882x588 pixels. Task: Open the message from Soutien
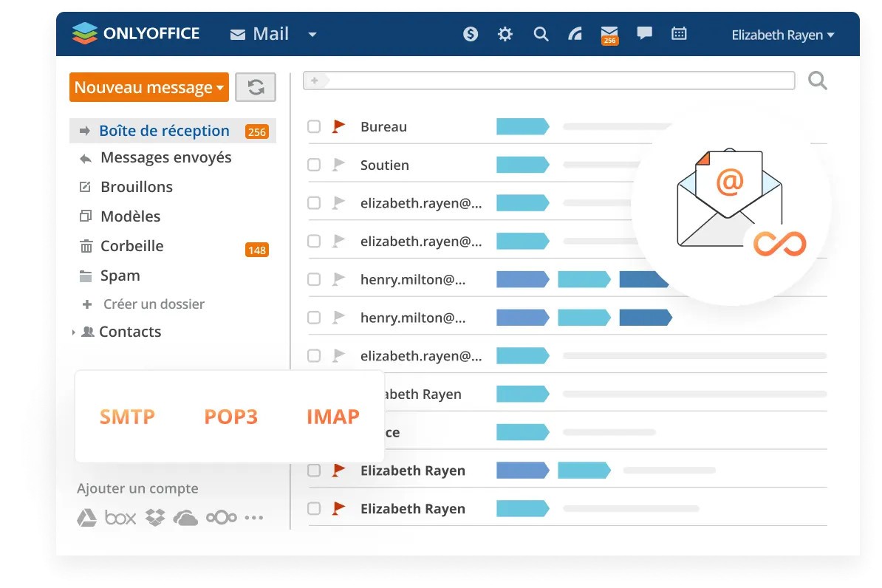coord(385,165)
